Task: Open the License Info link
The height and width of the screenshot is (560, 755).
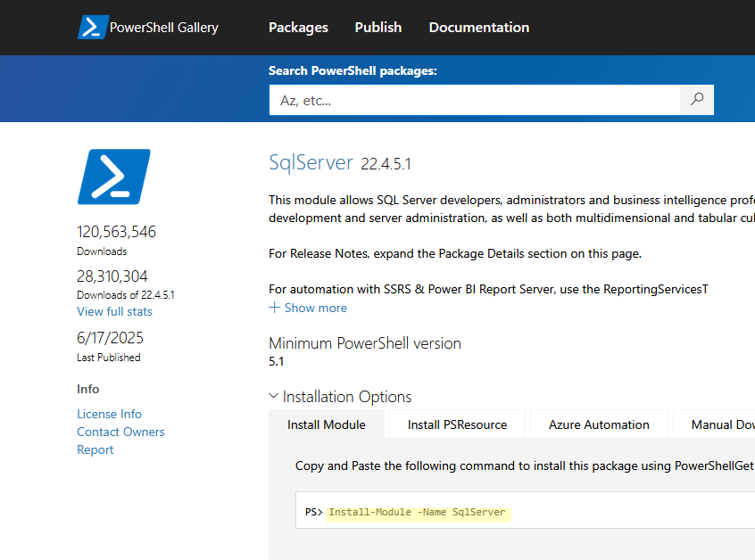Action: coord(109,414)
